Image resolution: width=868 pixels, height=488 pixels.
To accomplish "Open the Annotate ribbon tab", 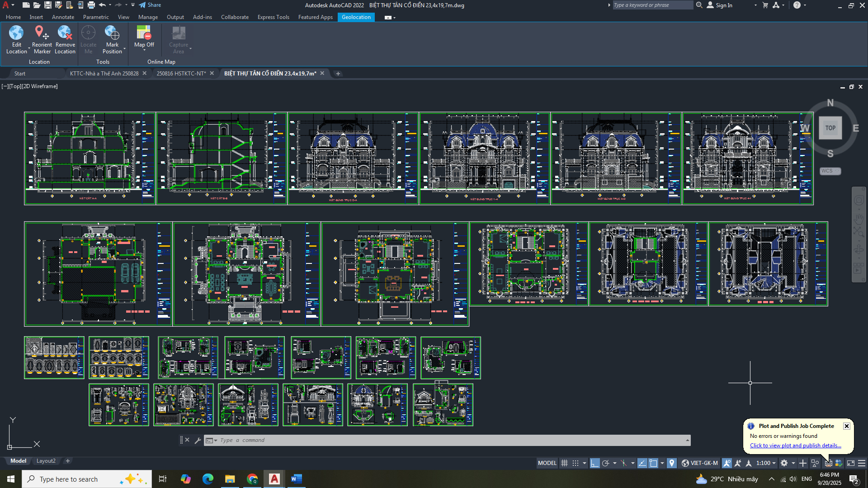I will (63, 17).
